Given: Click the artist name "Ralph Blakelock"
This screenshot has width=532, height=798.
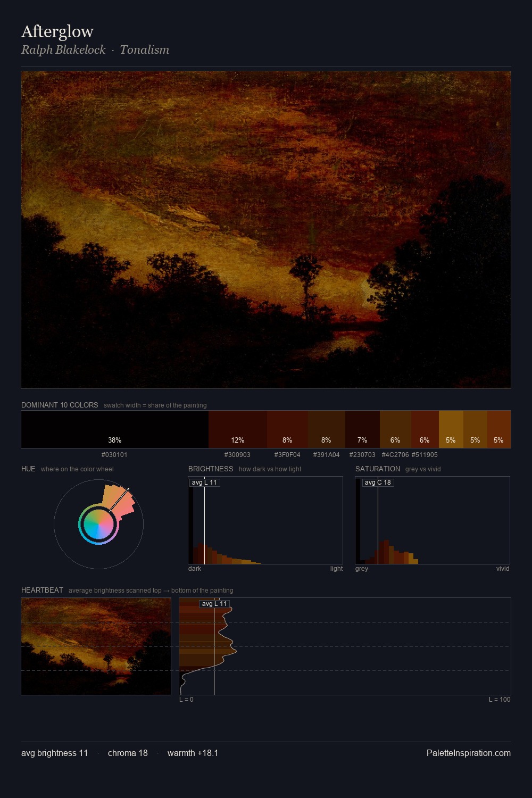Looking at the screenshot, I should pyautogui.click(x=63, y=49).
